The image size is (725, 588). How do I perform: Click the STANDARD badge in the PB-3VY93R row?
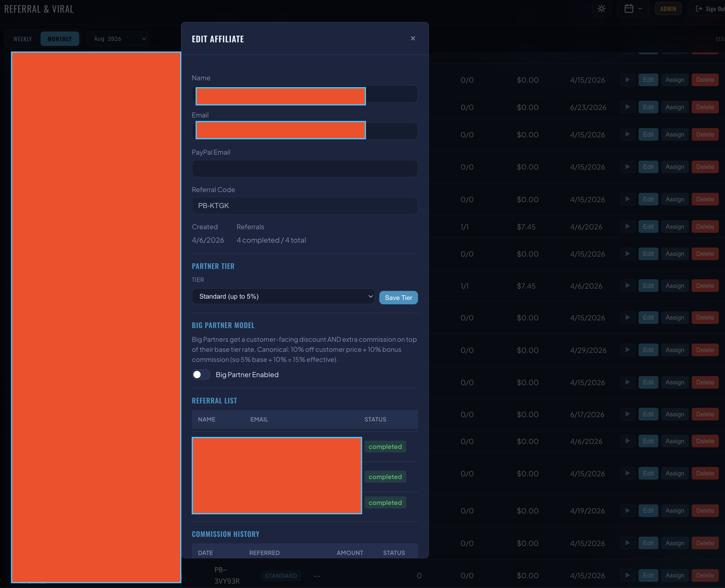281,575
